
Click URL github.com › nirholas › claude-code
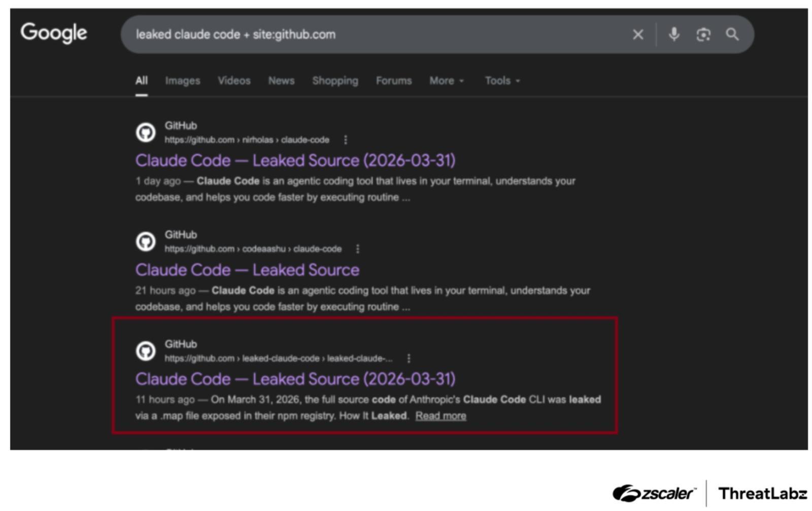pyautogui.click(x=247, y=140)
